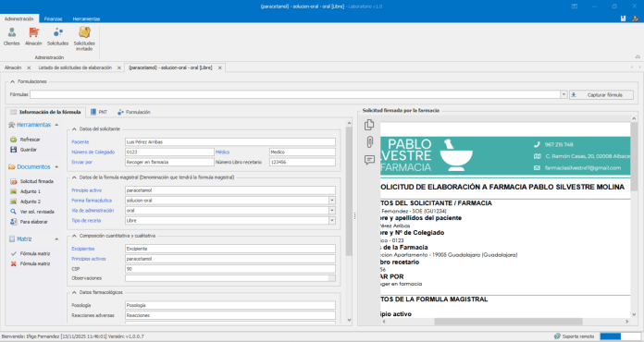Switch to the Almacén document tab
The width and height of the screenshot is (644, 342).
pyautogui.click(x=13, y=67)
